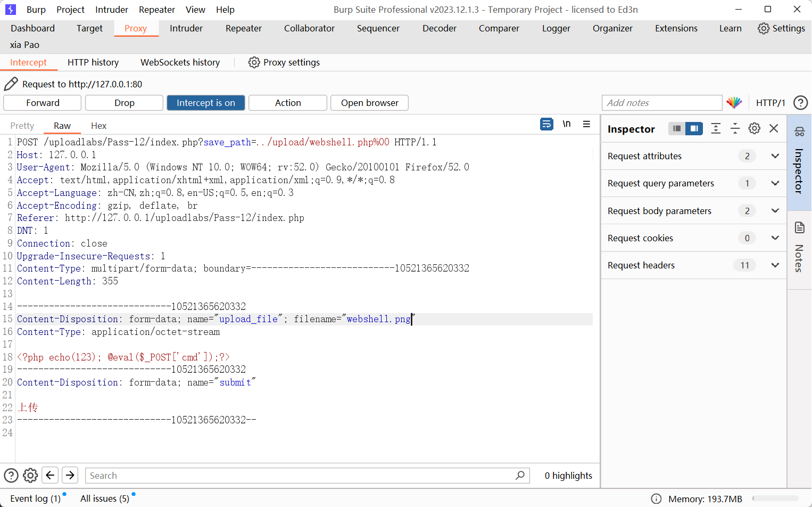Open All issues (5) in status bar
Screen dimensions: 812x507
(105, 498)
